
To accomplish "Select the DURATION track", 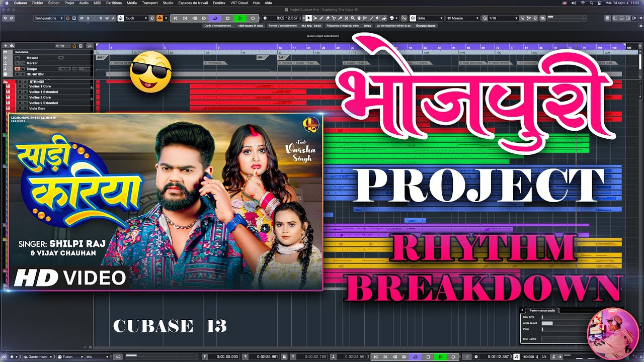I will click(35, 74).
